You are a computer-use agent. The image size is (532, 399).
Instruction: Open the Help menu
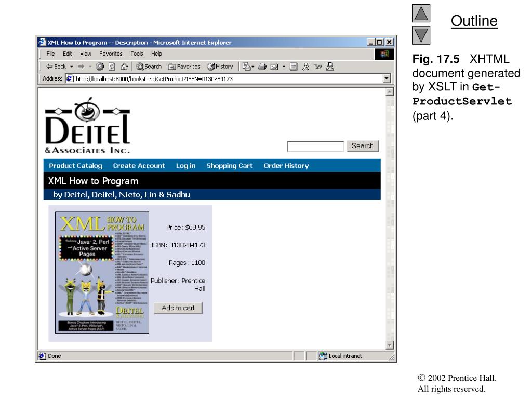156,54
